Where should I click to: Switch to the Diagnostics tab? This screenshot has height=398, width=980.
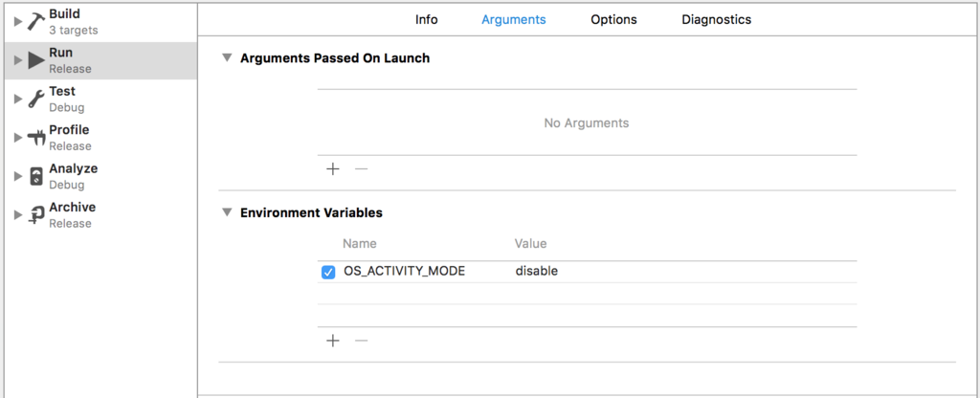click(716, 19)
